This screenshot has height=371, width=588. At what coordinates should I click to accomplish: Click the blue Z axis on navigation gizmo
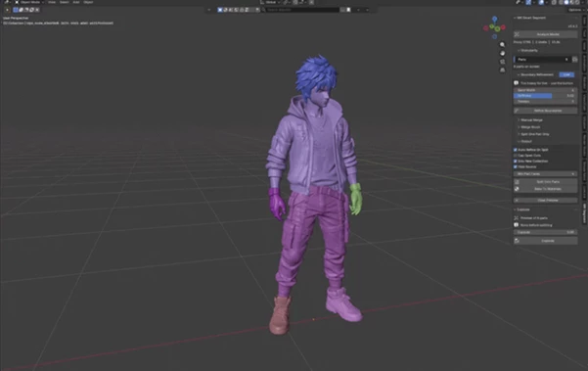click(x=495, y=19)
